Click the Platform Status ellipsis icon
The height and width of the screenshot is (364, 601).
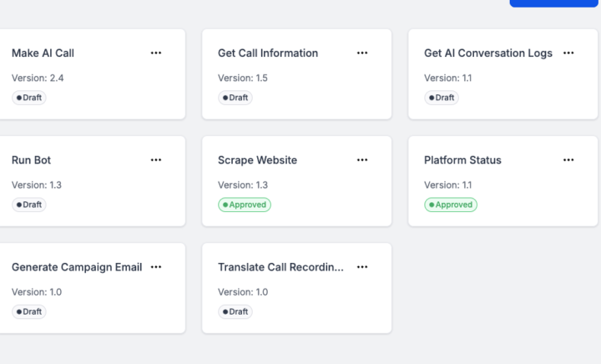568,159
